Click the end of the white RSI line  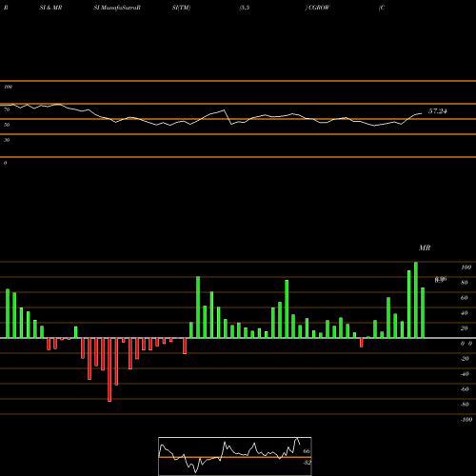tap(422, 113)
